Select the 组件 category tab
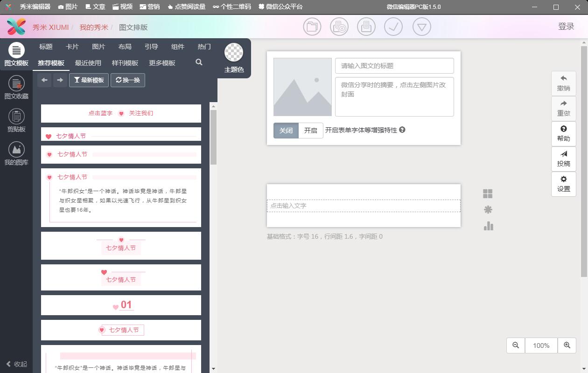 (178, 47)
